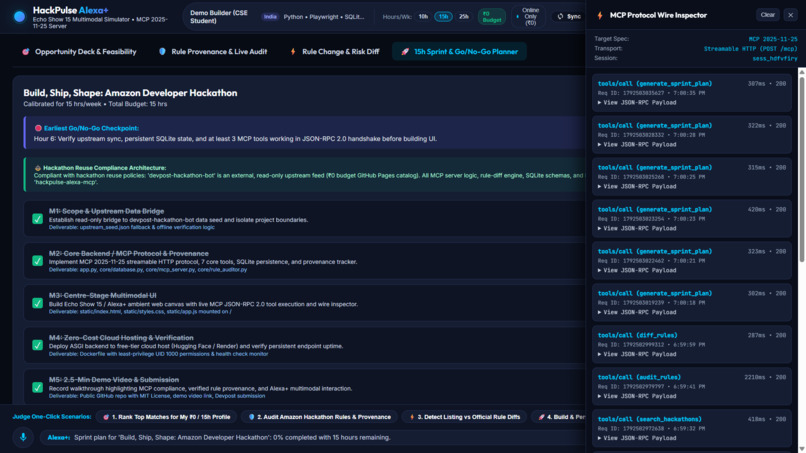Expand JSON-RPC payload for the 7:00:25 PM request

click(637, 187)
